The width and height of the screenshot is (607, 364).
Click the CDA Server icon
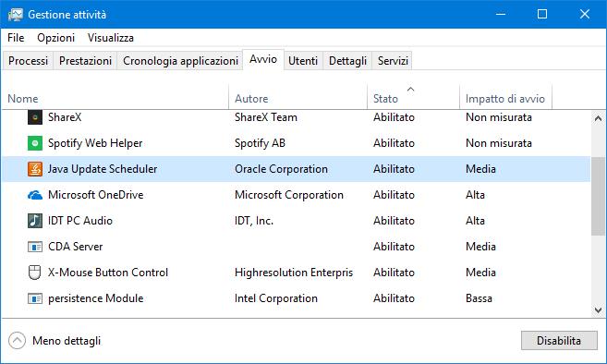click(x=35, y=247)
